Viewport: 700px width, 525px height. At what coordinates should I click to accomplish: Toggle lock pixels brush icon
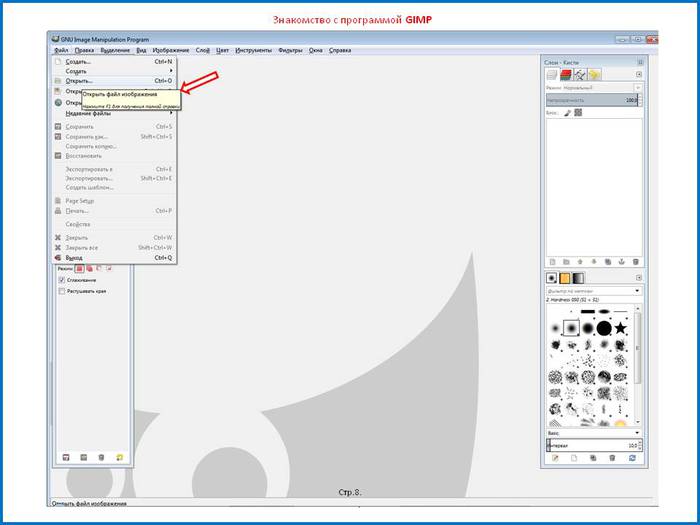pos(567,113)
